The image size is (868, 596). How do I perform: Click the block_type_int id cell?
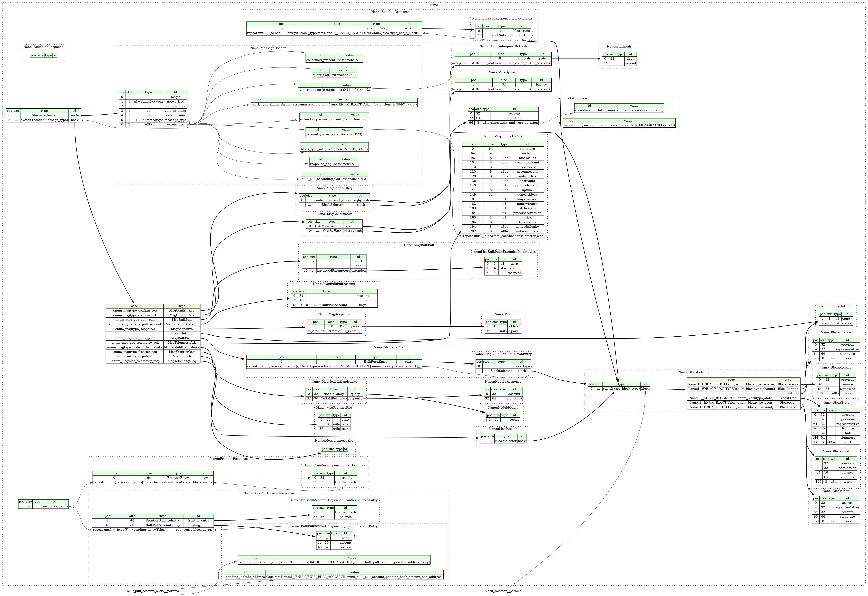(312, 149)
